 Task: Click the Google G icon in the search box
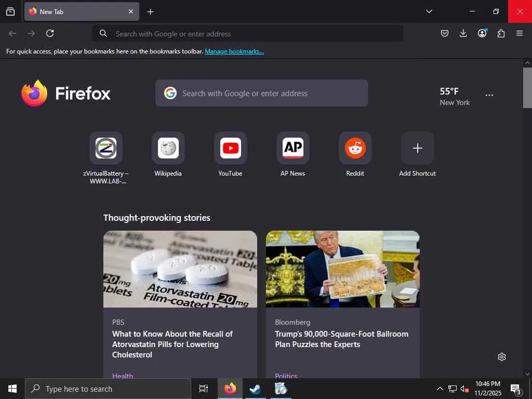pos(170,93)
